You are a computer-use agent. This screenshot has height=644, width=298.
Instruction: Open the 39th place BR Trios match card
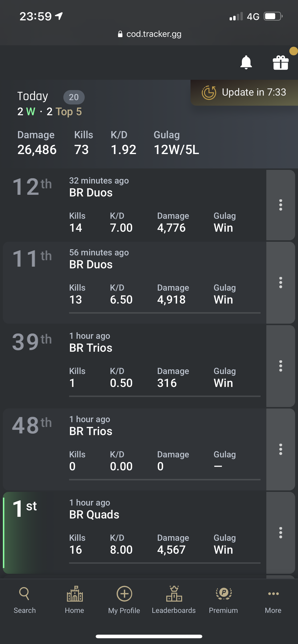click(x=134, y=366)
